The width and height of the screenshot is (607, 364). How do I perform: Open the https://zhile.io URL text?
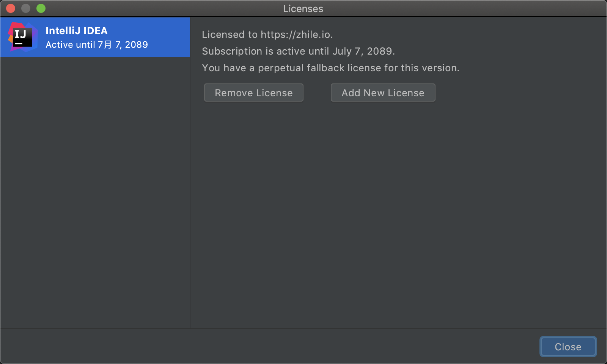[x=296, y=35]
